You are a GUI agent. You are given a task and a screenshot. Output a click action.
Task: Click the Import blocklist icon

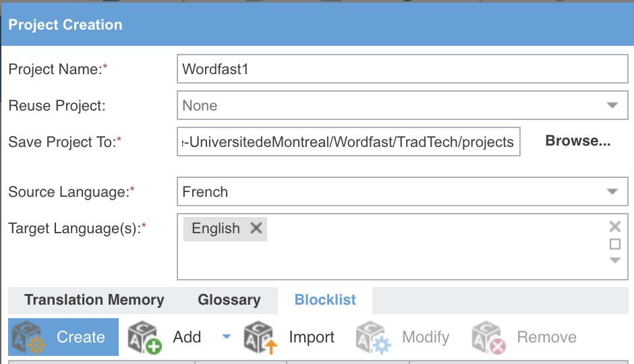(x=261, y=337)
